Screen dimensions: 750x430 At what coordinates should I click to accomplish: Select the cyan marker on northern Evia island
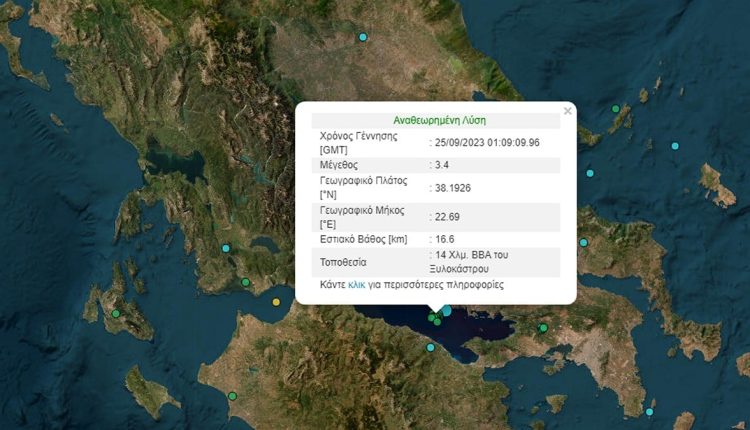584,243
